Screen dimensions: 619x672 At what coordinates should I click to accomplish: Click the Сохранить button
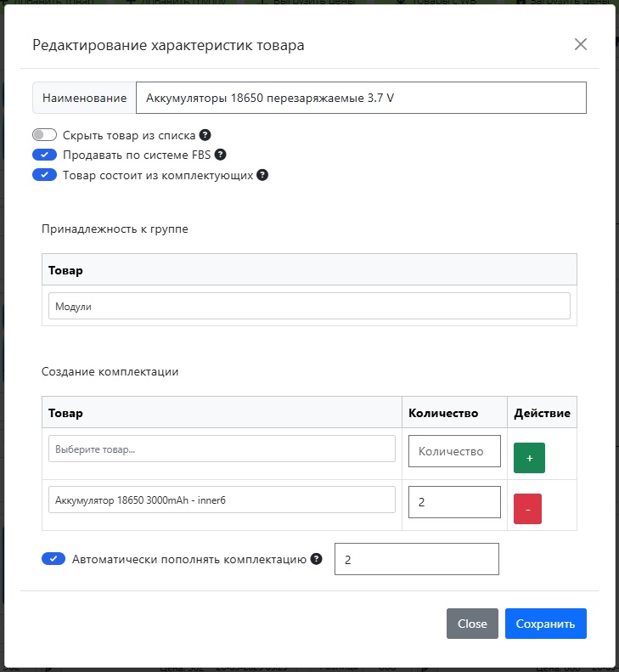[x=545, y=624]
